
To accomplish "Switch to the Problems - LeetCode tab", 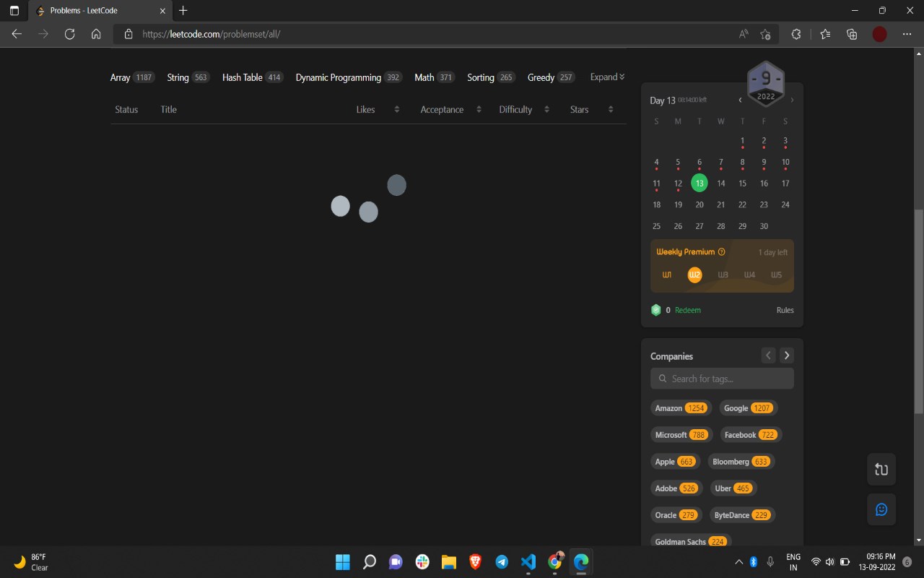I will [x=100, y=11].
